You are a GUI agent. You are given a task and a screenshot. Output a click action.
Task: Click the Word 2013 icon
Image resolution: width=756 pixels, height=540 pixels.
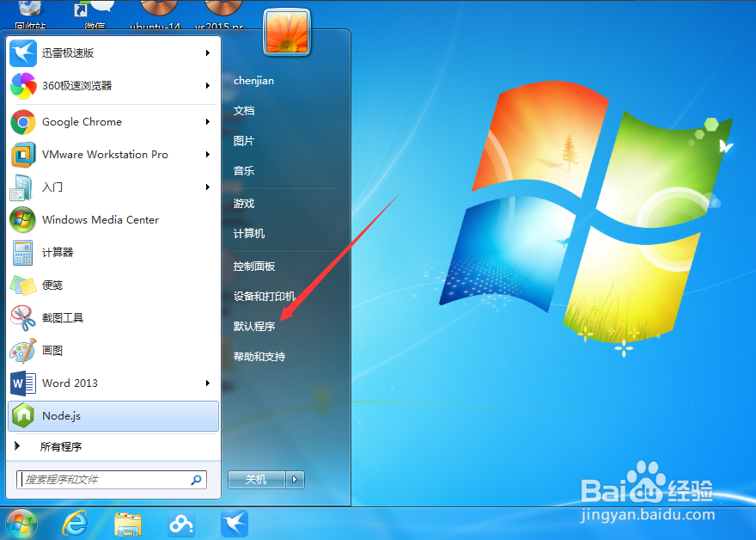[22, 384]
